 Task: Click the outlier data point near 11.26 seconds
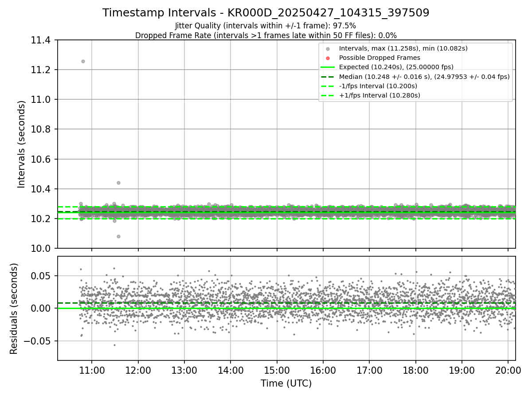[x=83, y=61]
